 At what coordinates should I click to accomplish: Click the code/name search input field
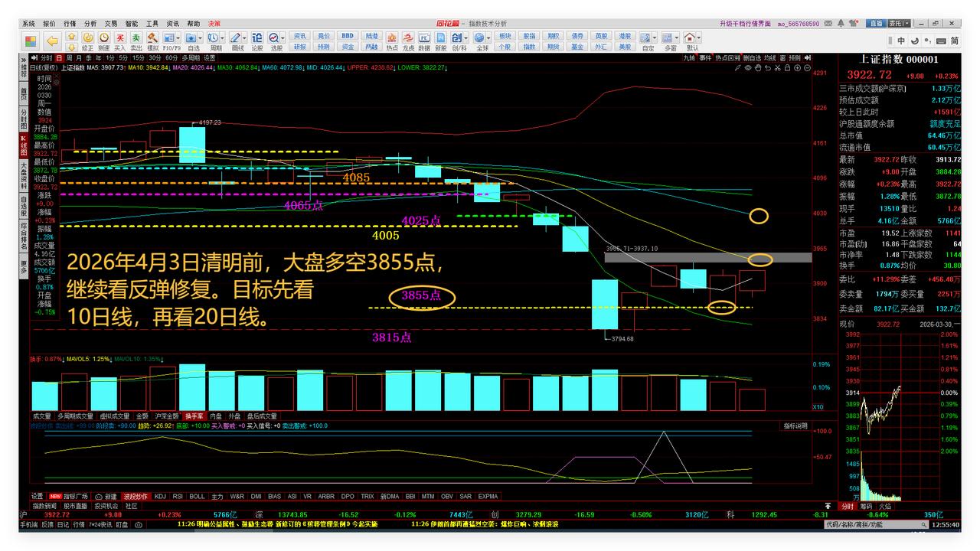pyautogui.click(x=874, y=525)
